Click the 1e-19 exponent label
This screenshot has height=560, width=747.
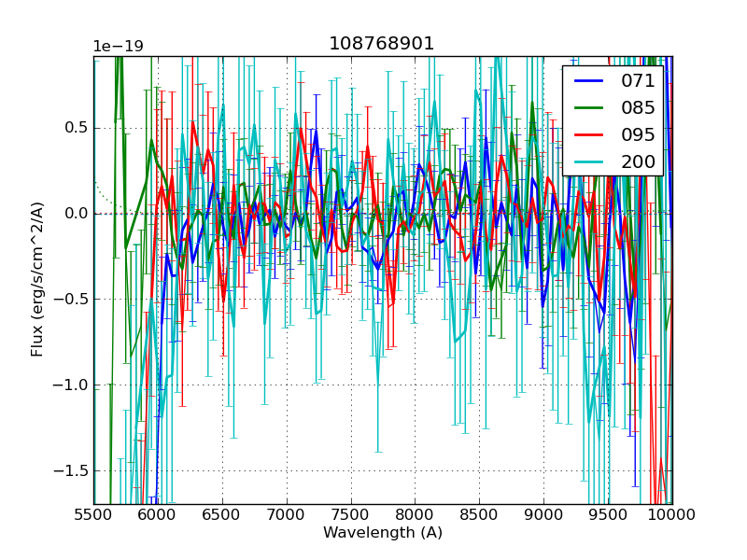118,47
